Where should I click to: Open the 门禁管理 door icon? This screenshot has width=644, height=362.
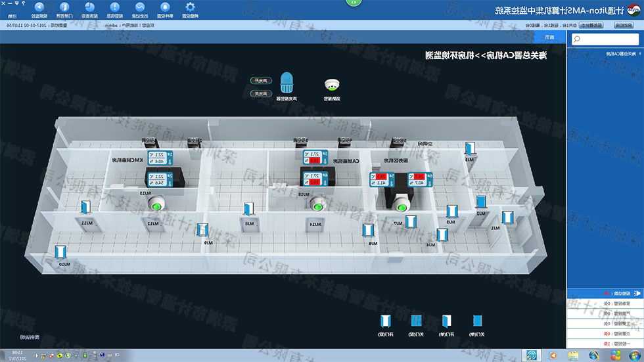(x=65, y=9)
